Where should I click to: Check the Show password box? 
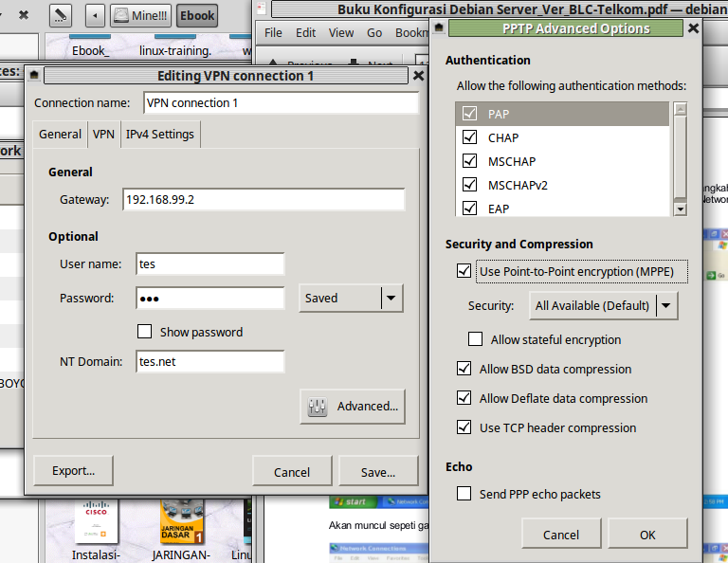pyautogui.click(x=144, y=332)
